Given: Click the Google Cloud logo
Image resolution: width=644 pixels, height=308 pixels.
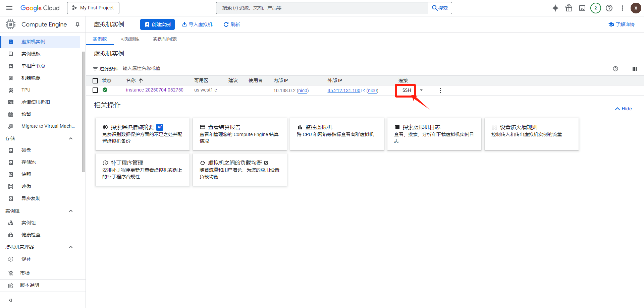Looking at the screenshot, I should [x=40, y=8].
